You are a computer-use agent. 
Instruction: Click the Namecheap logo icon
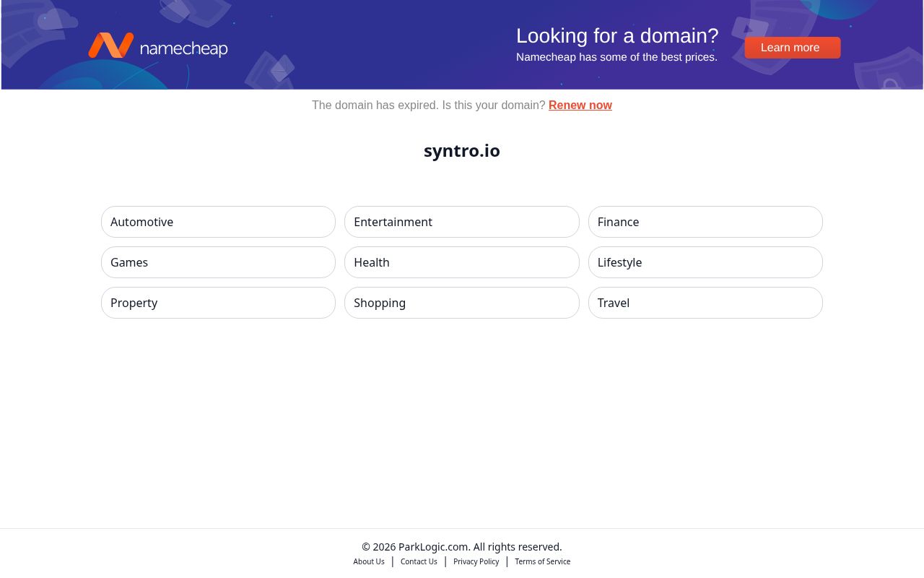click(x=111, y=45)
